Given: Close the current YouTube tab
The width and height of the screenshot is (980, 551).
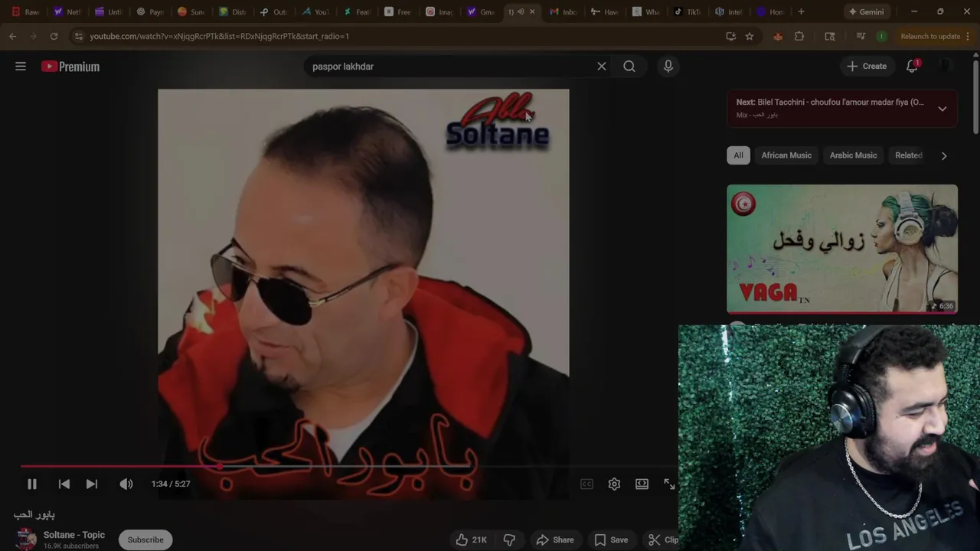Looking at the screenshot, I should coord(532,11).
